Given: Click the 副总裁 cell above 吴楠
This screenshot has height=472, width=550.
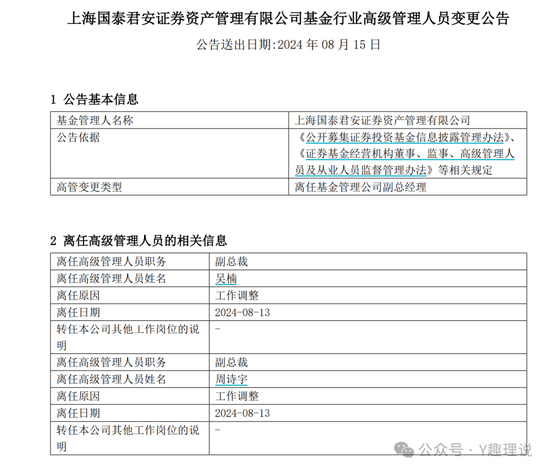Looking at the screenshot, I should tap(368, 261).
